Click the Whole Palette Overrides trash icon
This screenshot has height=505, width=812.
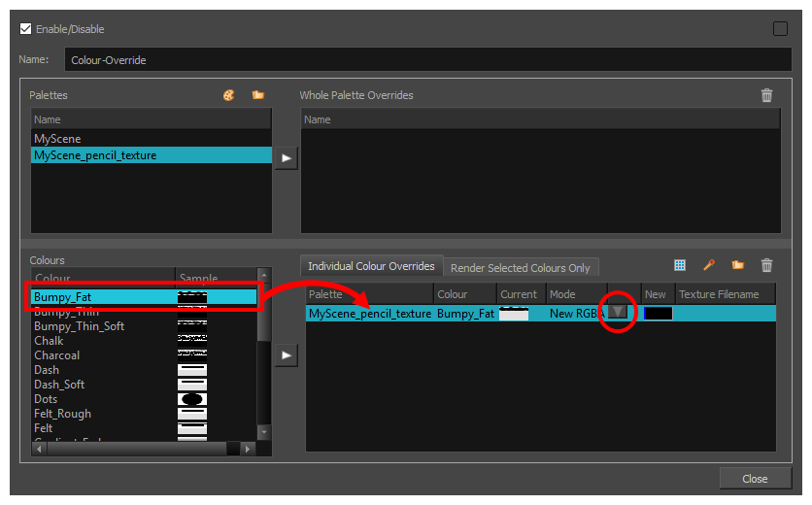(x=767, y=95)
